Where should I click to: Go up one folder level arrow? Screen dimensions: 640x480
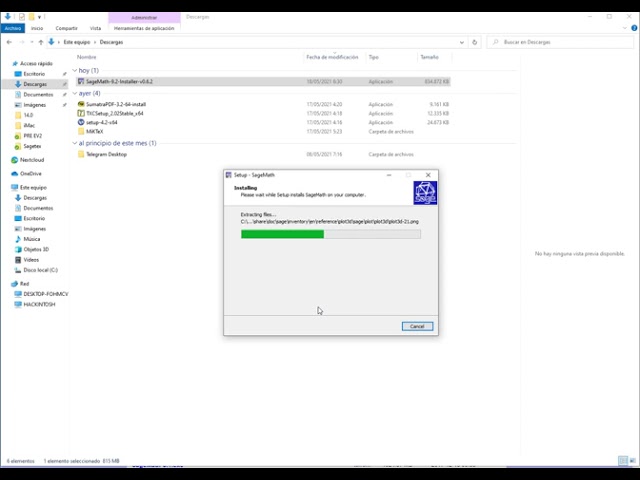[x=41, y=42]
